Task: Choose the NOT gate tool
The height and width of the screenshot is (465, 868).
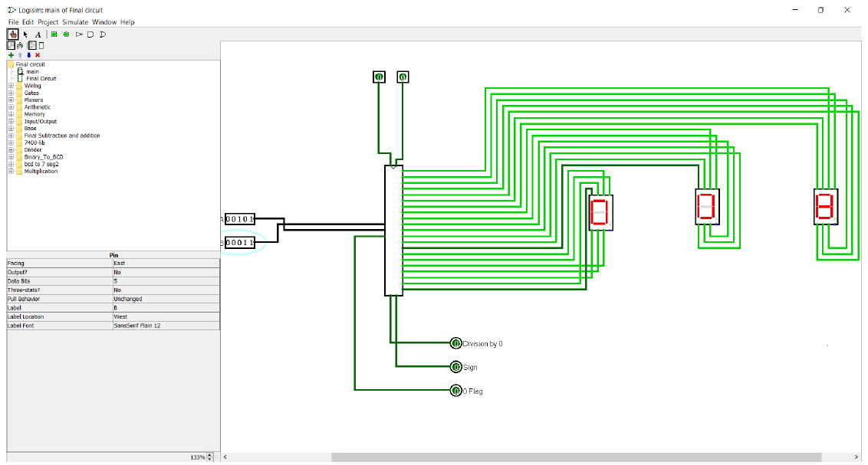Action: click(x=79, y=34)
